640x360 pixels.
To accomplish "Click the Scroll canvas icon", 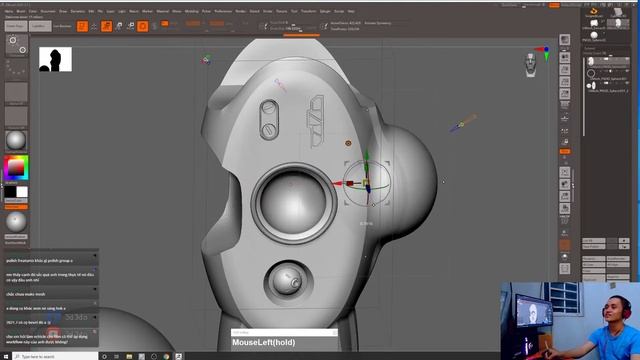I will point(564,58).
